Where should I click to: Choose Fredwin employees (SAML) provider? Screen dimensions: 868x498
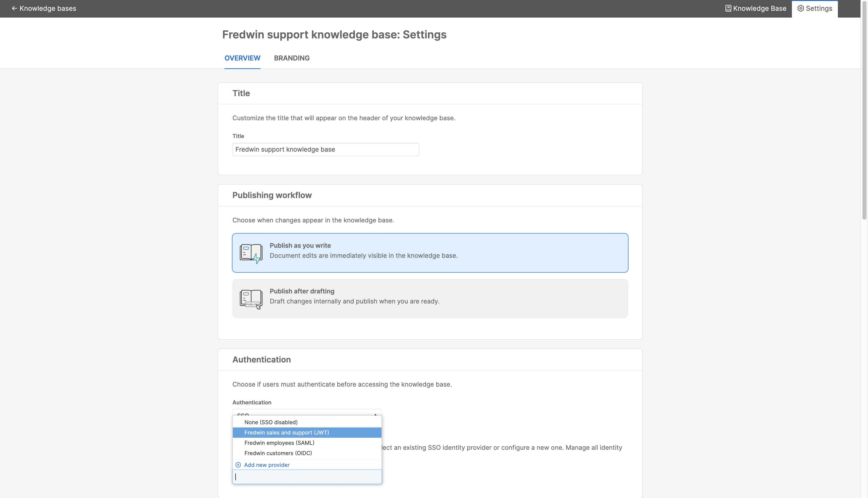pyautogui.click(x=279, y=443)
